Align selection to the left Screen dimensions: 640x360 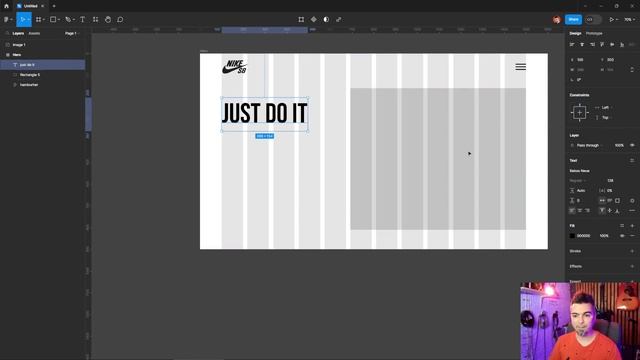(572, 44)
